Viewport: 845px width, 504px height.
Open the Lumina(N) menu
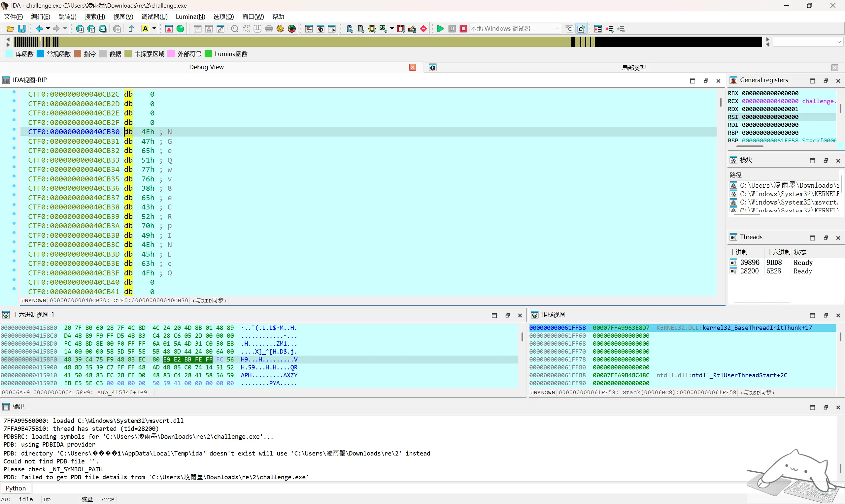(190, 16)
